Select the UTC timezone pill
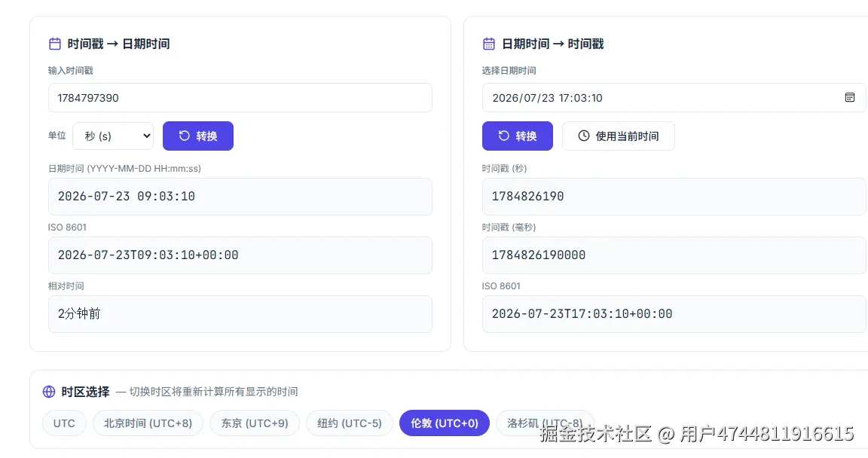 (64, 423)
